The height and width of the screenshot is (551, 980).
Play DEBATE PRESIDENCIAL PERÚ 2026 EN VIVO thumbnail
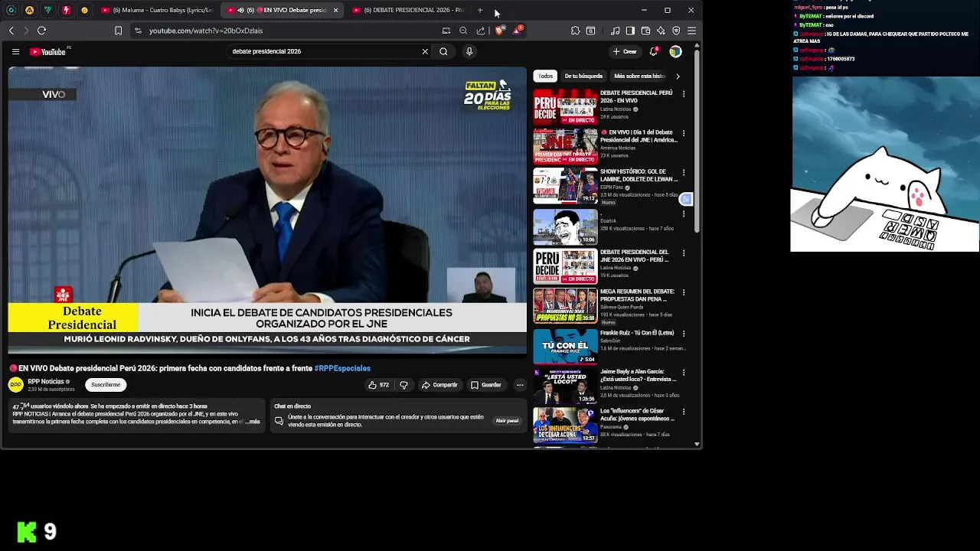tap(565, 106)
